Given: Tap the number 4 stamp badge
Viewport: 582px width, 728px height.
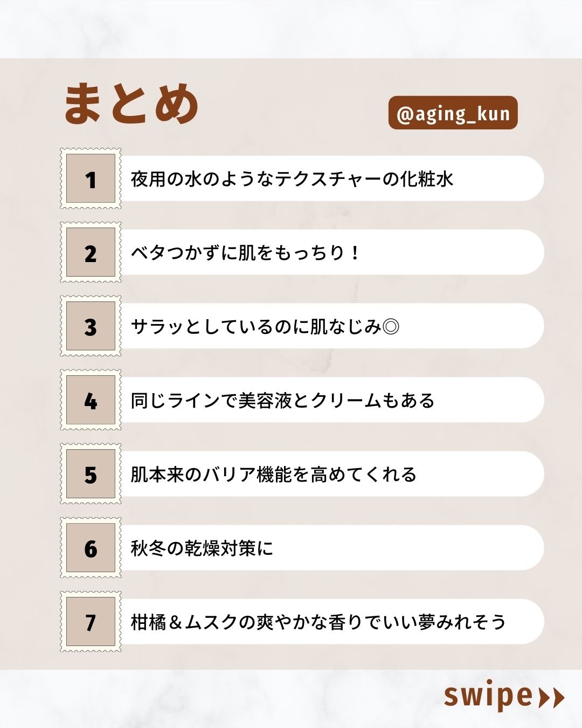Looking at the screenshot, I should coord(91,401).
